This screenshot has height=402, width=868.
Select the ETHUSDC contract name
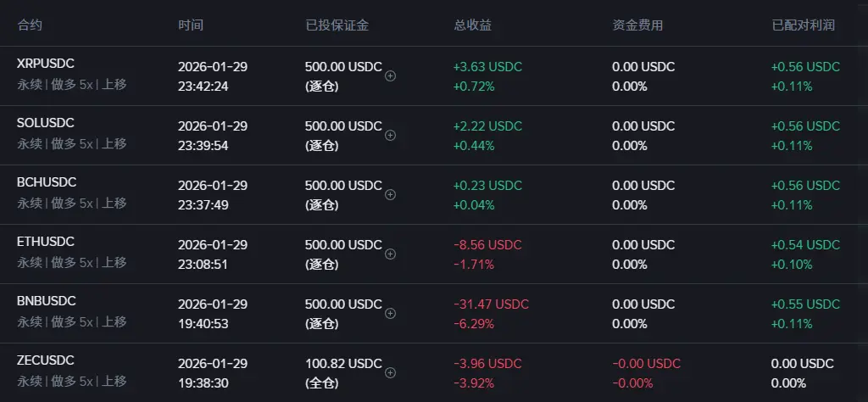[46, 242]
